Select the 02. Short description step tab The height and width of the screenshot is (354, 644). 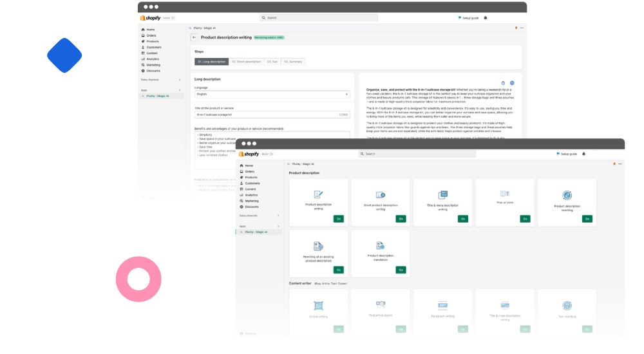pyautogui.click(x=247, y=62)
